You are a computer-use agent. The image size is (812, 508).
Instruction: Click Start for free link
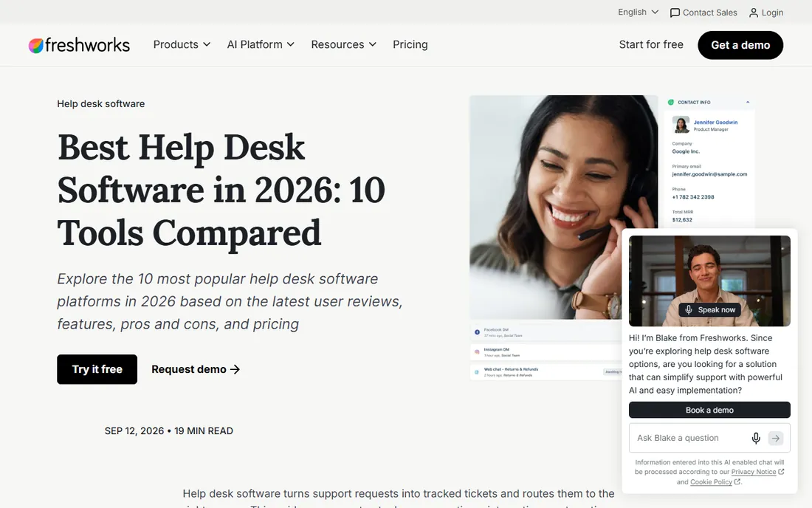pos(651,44)
